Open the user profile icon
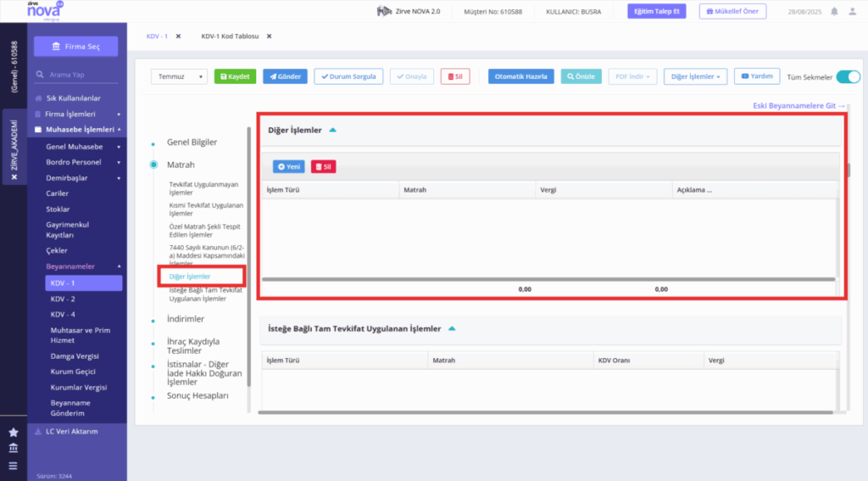Screen dimensions: 868x481 [853, 12]
